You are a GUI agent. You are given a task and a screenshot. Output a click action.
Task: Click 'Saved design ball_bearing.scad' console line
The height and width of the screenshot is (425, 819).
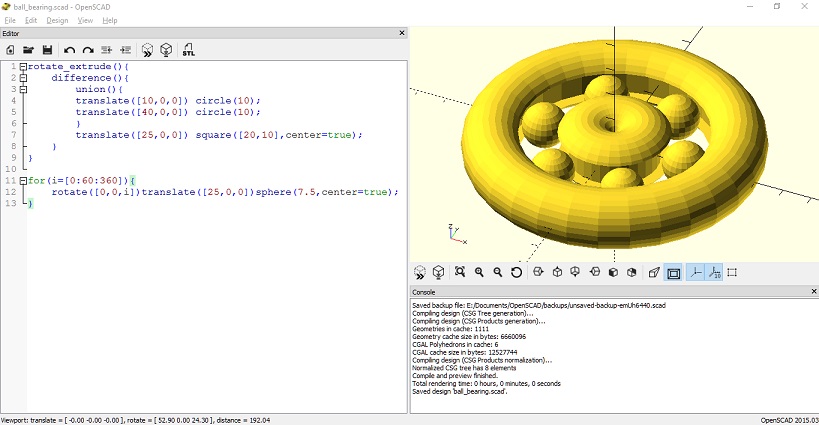pos(460,391)
